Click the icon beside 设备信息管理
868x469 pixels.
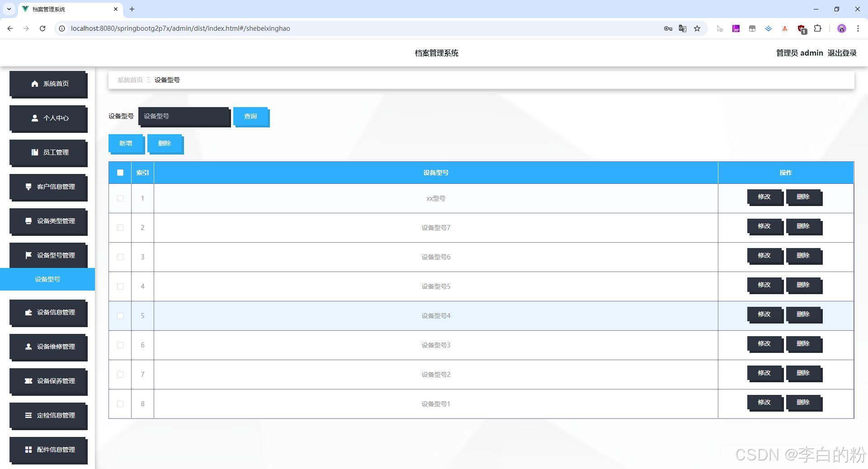point(28,312)
